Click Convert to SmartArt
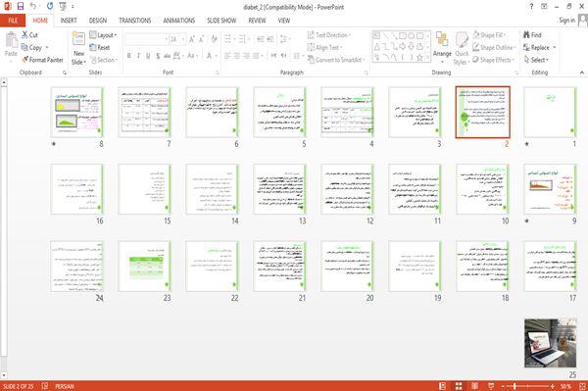This screenshot has height=391, width=588. 336,60
